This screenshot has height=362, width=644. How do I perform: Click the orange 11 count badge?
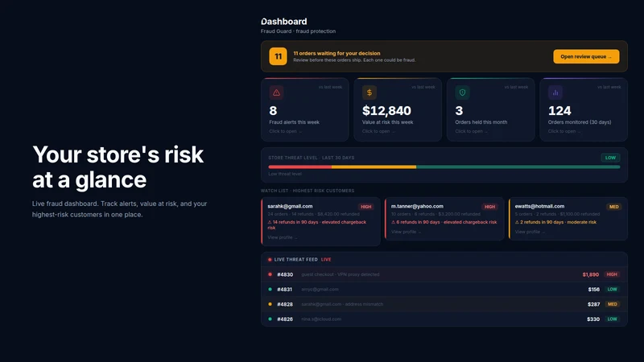click(278, 56)
